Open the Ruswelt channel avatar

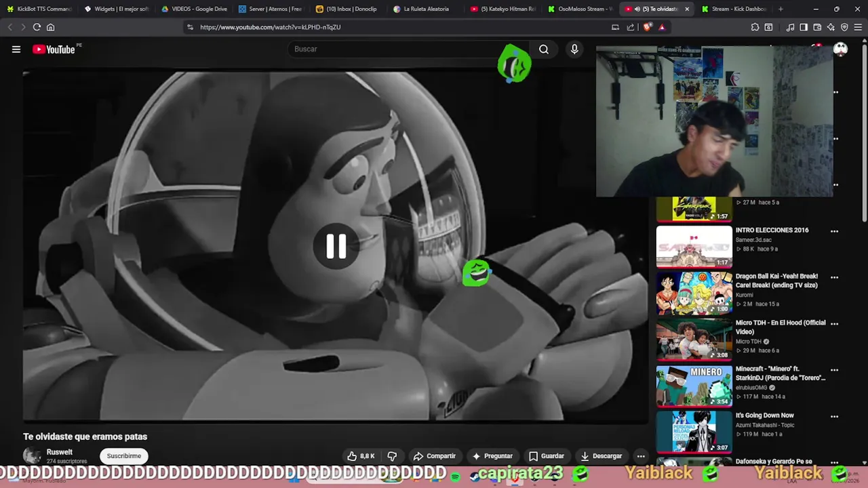(x=32, y=455)
